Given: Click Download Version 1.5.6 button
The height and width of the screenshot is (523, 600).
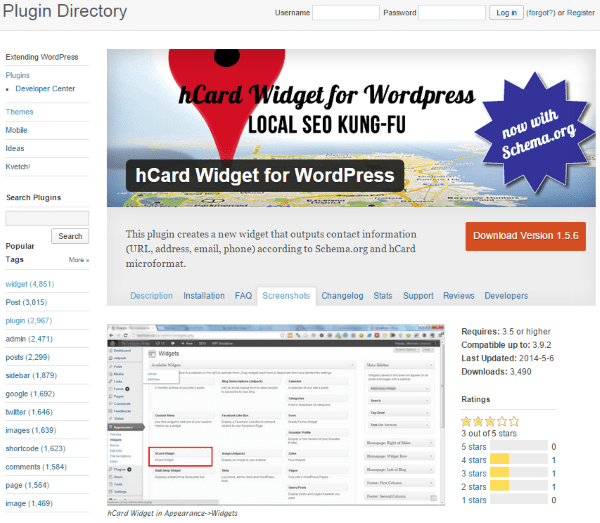Looking at the screenshot, I should point(525,236).
